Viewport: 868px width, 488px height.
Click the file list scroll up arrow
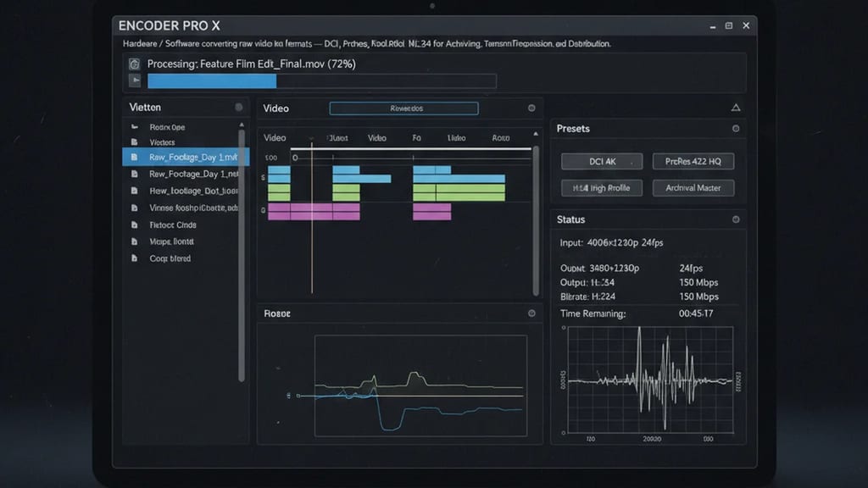pos(242,125)
